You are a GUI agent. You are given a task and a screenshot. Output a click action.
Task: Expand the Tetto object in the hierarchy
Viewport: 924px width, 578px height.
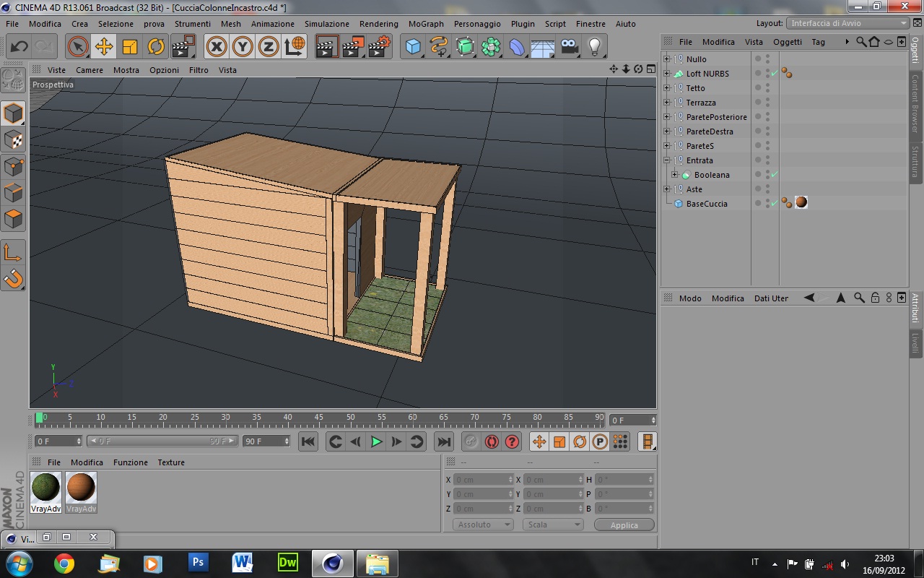pos(667,88)
